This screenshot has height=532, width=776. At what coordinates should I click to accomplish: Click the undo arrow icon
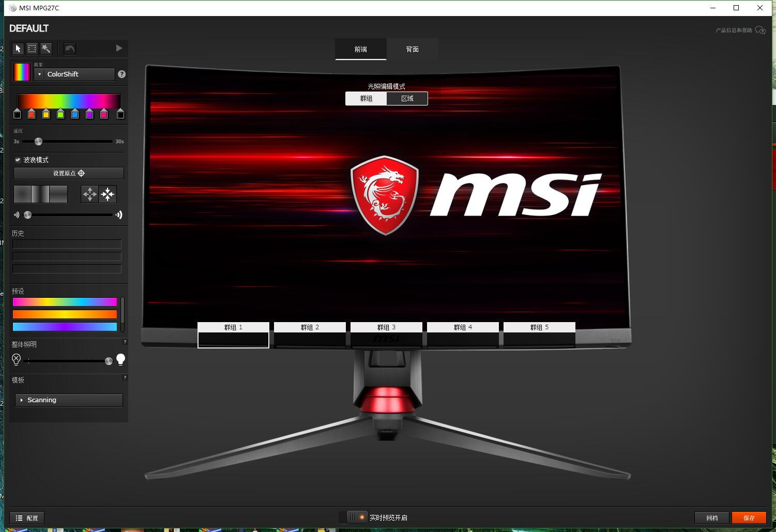tap(70, 49)
